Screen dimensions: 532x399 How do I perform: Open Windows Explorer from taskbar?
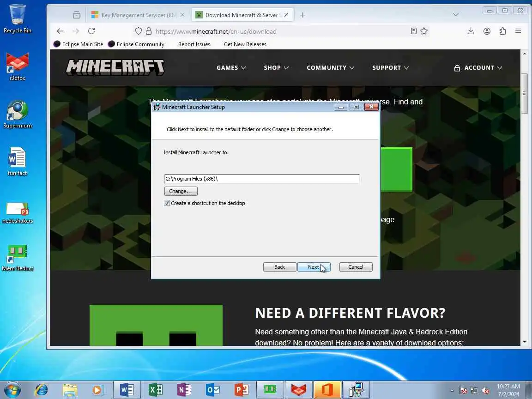point(70,390)
